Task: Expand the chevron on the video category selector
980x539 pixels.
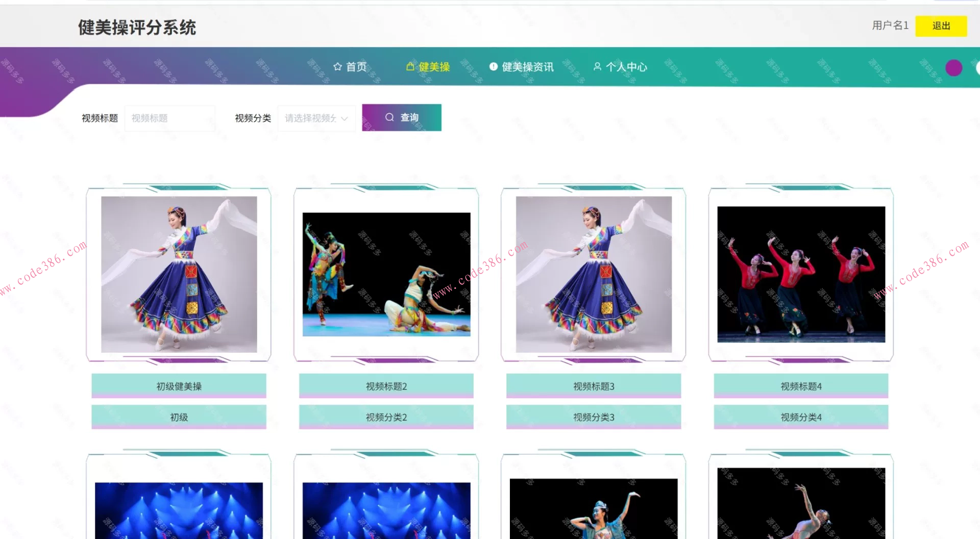Action: pyautogui.click(x=345, y=118)
